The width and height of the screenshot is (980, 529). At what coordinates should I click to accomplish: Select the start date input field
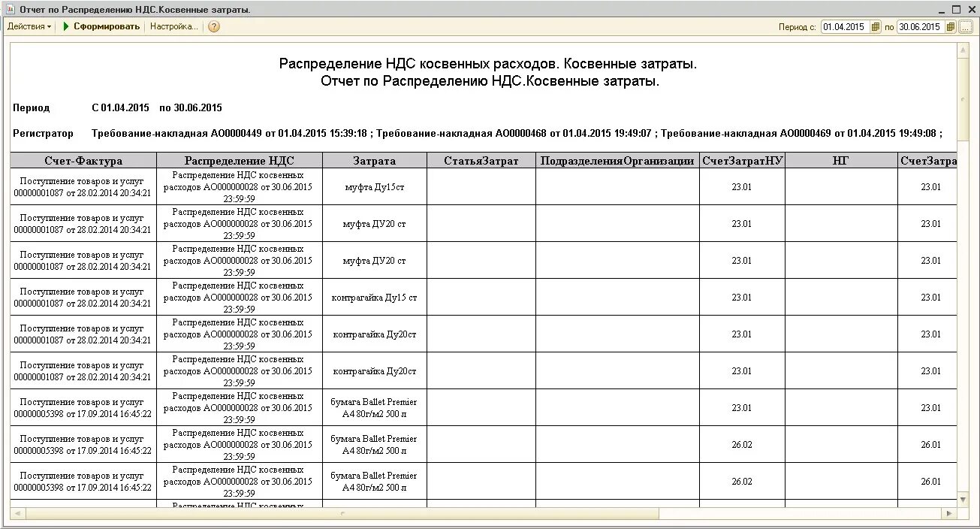[x=845, y=26]
